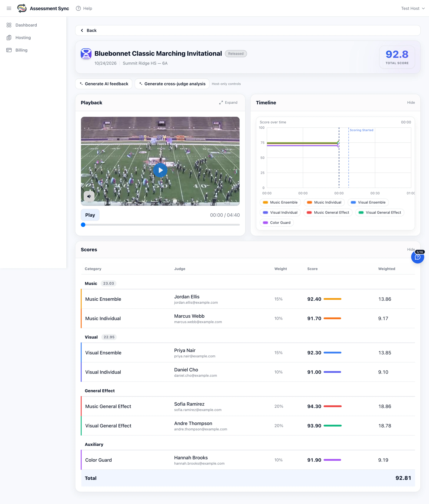Click the Color Guard row label
The height and width of the screenshot is (504, 429).
98,460
